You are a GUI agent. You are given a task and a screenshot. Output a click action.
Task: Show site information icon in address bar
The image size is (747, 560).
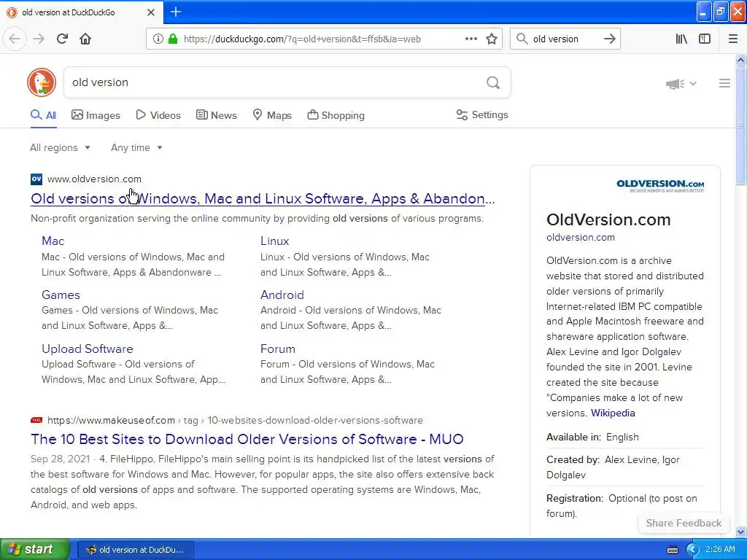[158, 39]
